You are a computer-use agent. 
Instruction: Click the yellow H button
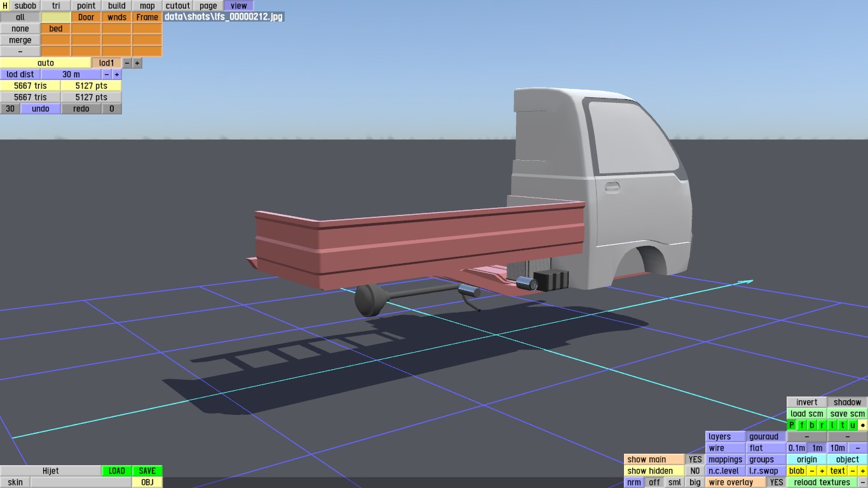coord(5,6)
